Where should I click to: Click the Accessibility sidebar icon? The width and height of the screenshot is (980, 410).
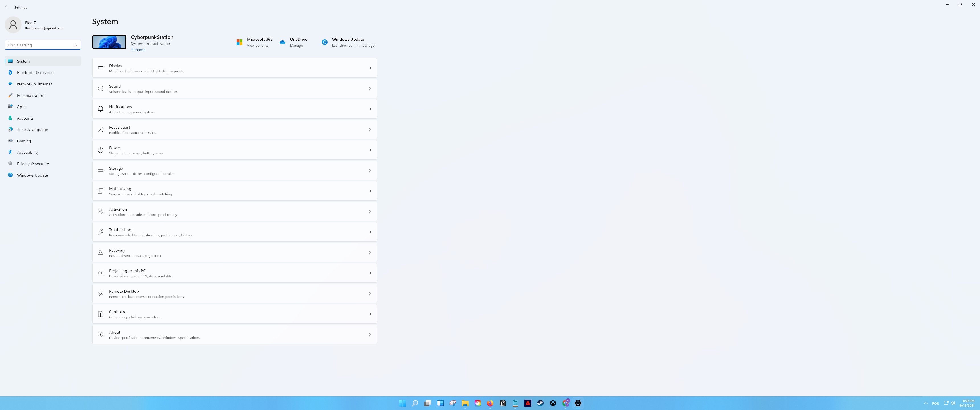10,152
